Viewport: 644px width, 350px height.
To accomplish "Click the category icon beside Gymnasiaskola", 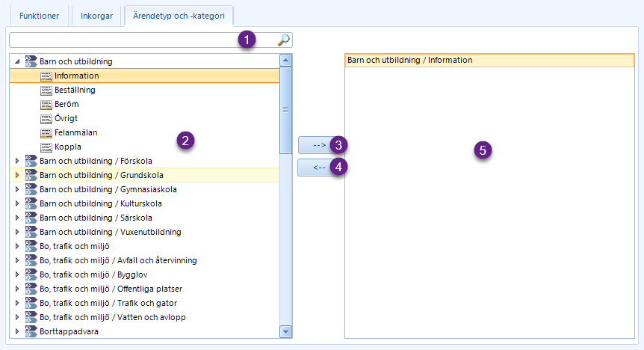I will point(31,189).
